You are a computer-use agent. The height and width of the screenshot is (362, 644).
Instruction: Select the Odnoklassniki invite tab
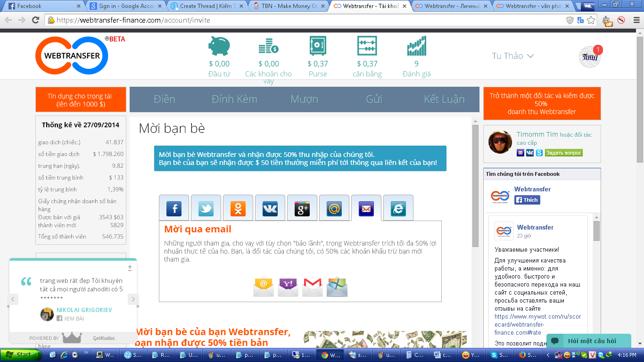238,208
